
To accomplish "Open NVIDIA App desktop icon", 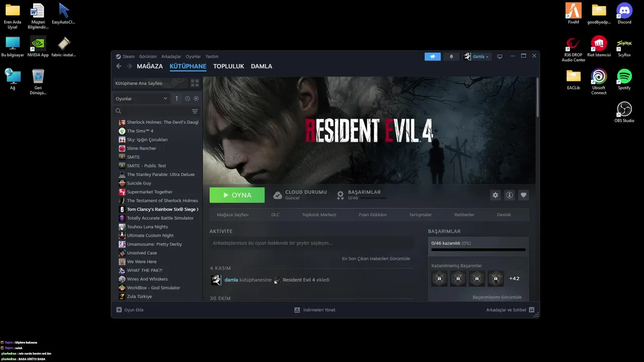I will (x=38, y=46).
